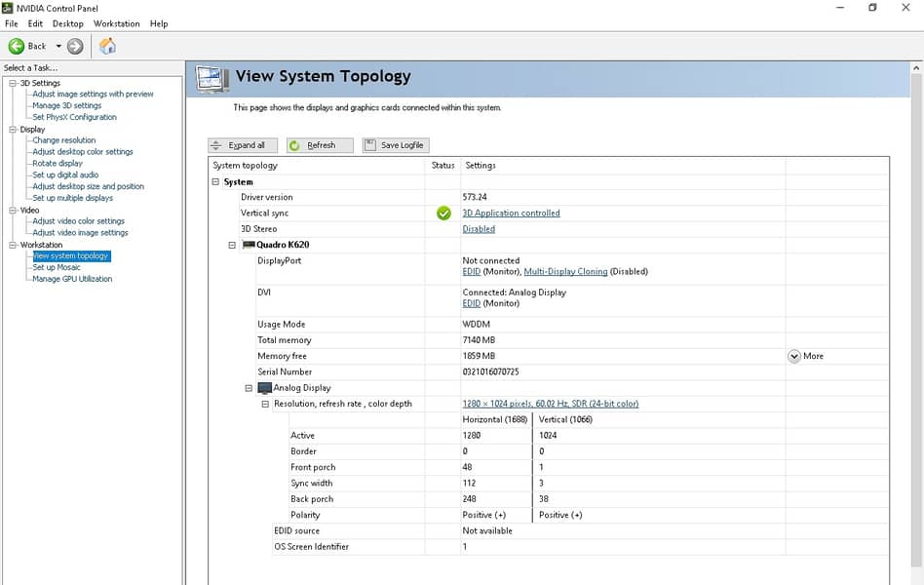Click the grey Forward arrow icon
924x585 pixels.
(x=75, y=46)
